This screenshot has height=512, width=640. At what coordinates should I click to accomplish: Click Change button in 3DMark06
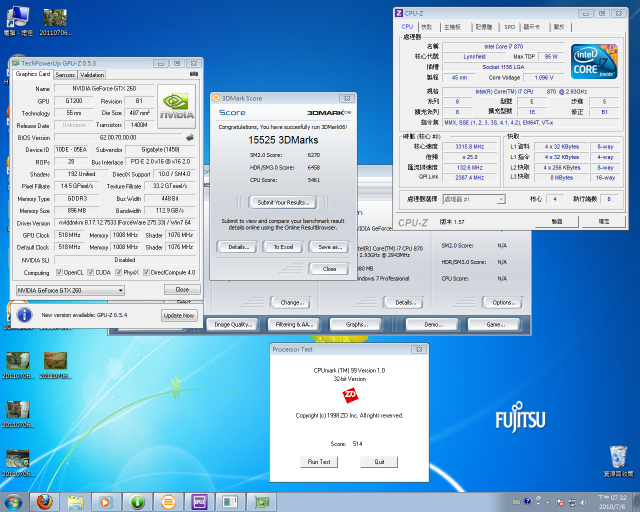(291, 303)
